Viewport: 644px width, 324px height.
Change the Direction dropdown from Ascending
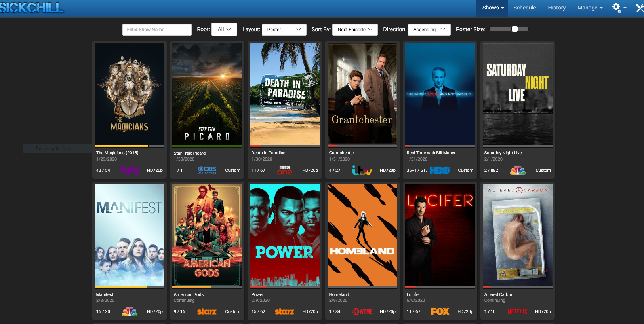point(429,29)
